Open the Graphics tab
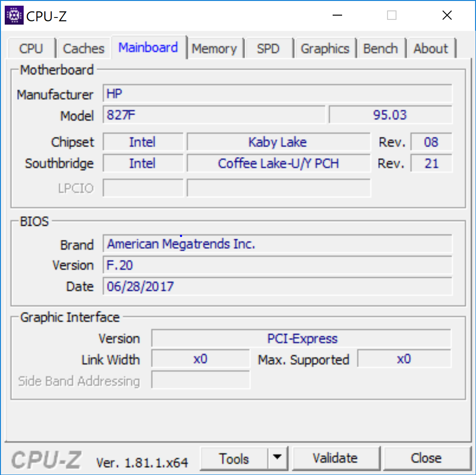Image resolution: width=476 pixels, height=475 pixels. 325,48
